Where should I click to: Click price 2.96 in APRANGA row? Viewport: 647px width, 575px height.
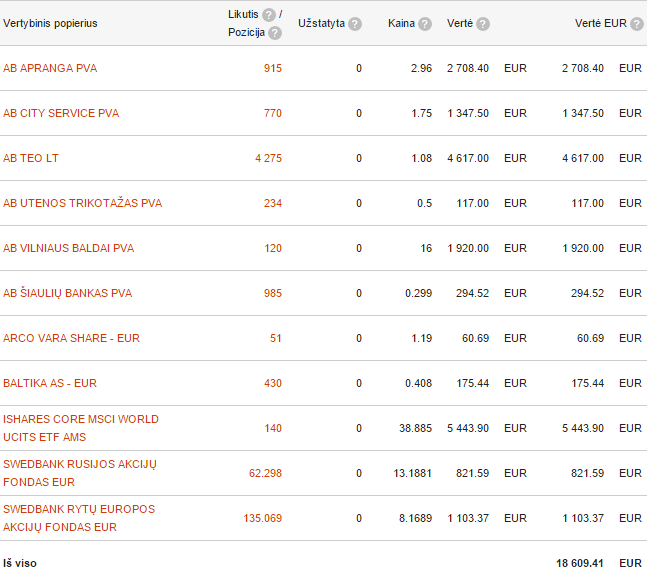[421, 68]
